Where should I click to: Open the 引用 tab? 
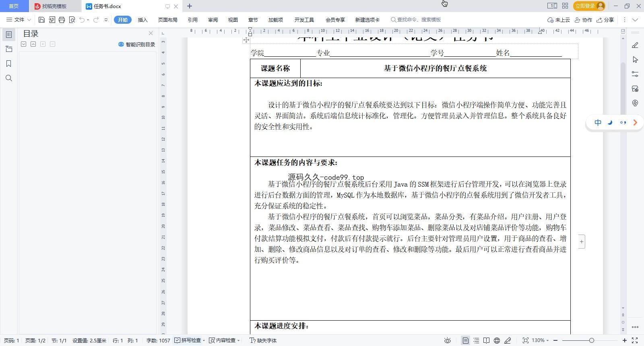(192, 20)
